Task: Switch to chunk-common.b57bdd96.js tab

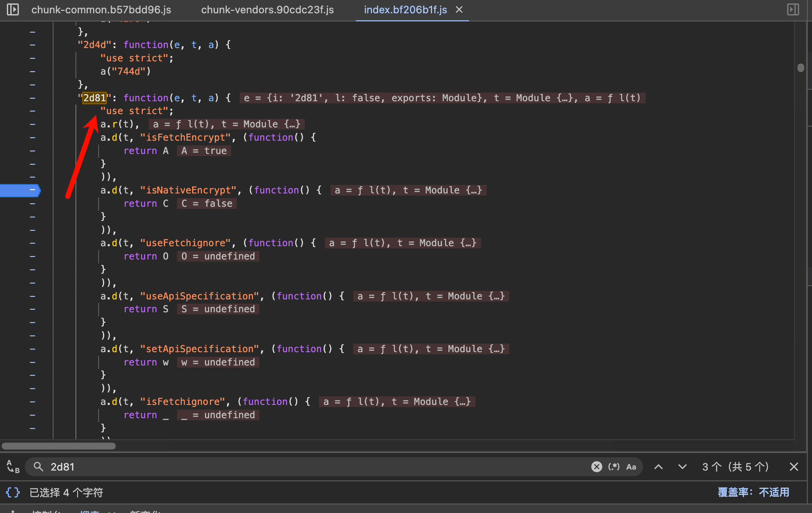Action: [x=101, y=10]
